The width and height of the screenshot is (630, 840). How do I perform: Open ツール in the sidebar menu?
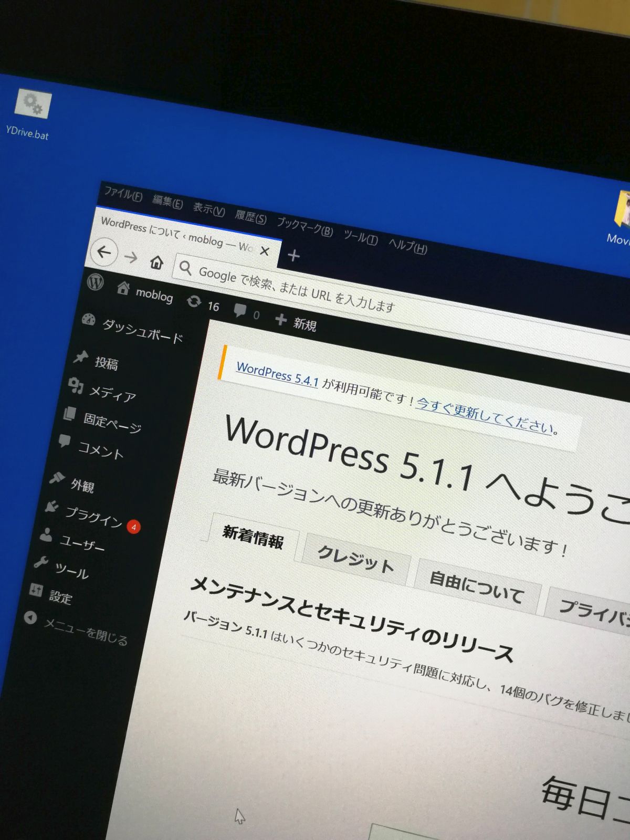pyautogui.click(x=72, y=571)
